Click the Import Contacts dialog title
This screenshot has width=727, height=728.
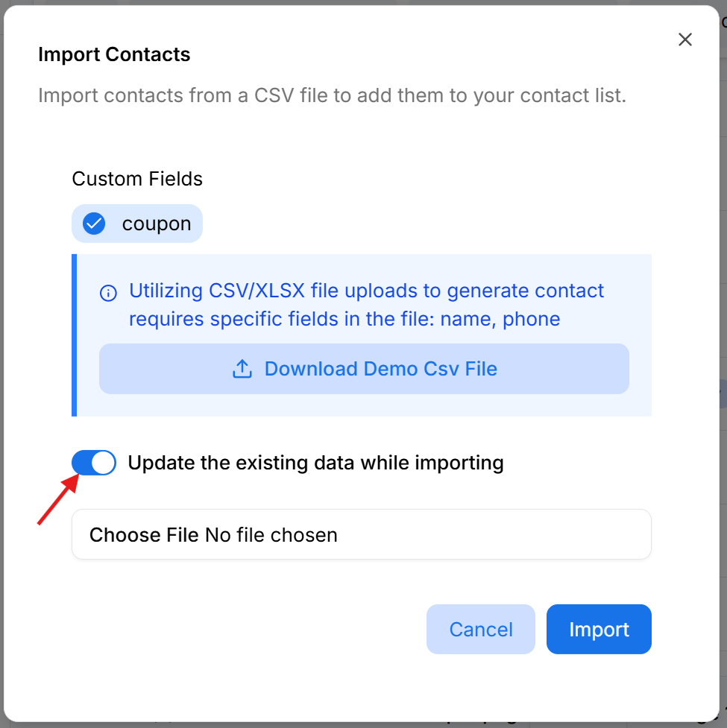(x=114, y=54)
